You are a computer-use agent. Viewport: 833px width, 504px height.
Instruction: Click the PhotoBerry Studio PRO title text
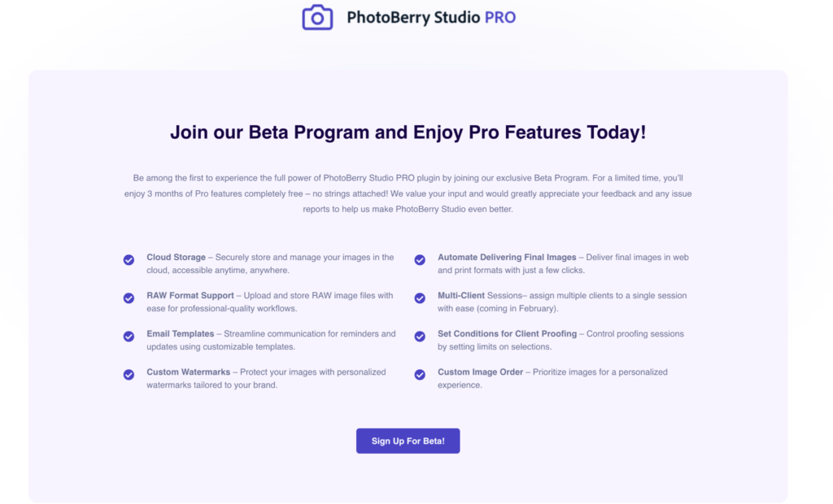(431, 17)
